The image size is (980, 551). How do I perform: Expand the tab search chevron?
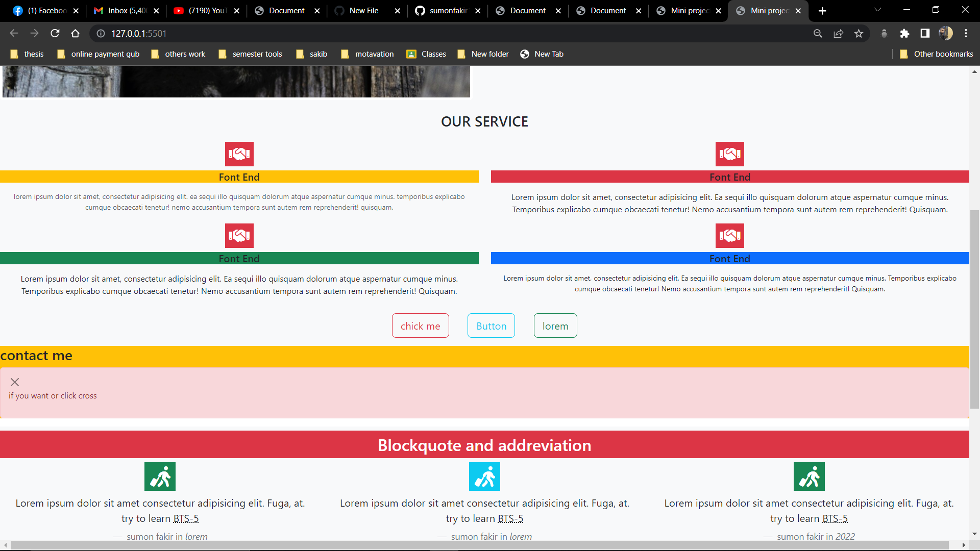[x=877, y=10]
